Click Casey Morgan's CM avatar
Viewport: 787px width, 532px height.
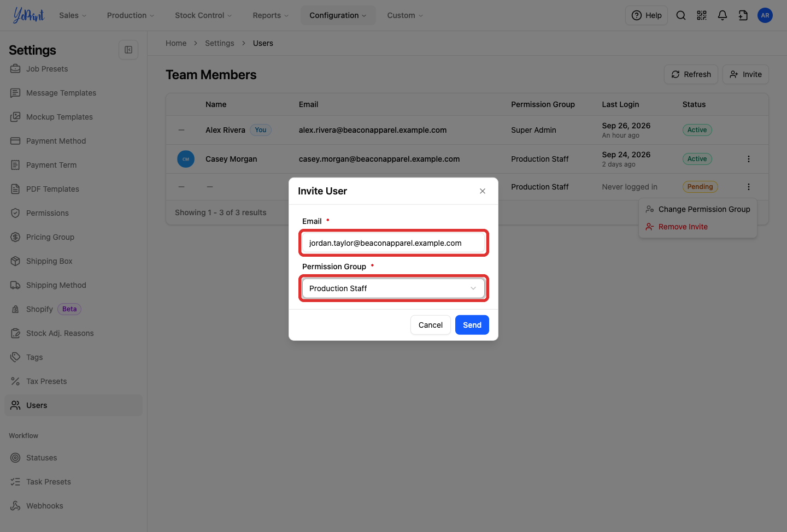pyautogui.click(x=186, y=159)
